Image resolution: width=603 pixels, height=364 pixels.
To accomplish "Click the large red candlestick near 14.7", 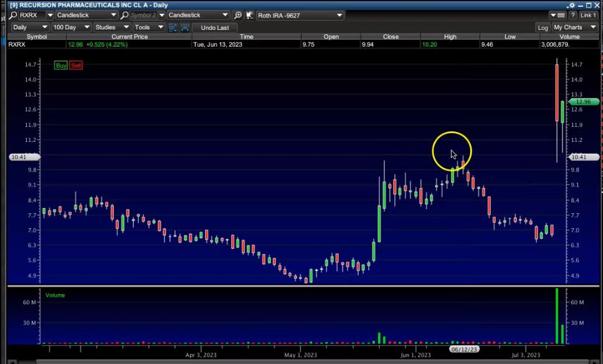I will point(556,93).
